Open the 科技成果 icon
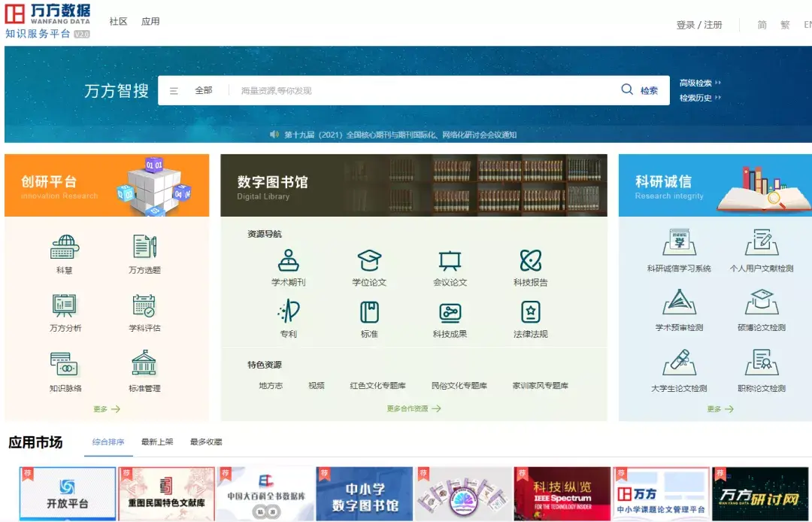Viewport: 812px width, 522px height. point(450,313)
